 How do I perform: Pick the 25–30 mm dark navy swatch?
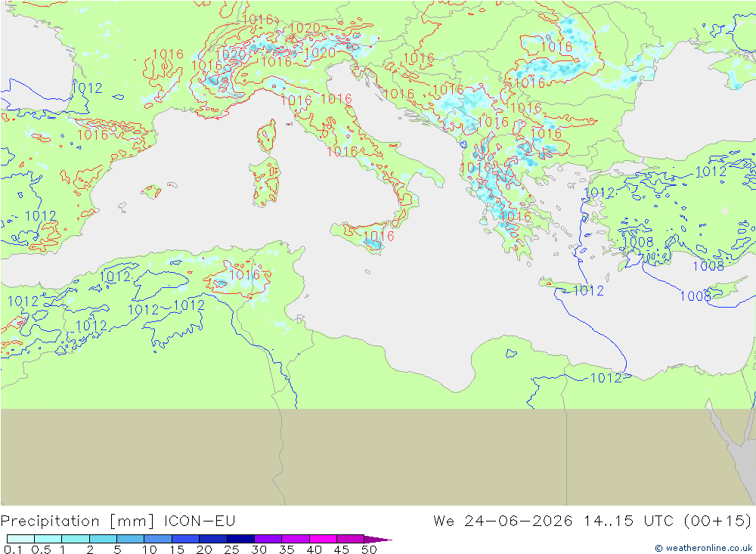[x=240, y=539]
